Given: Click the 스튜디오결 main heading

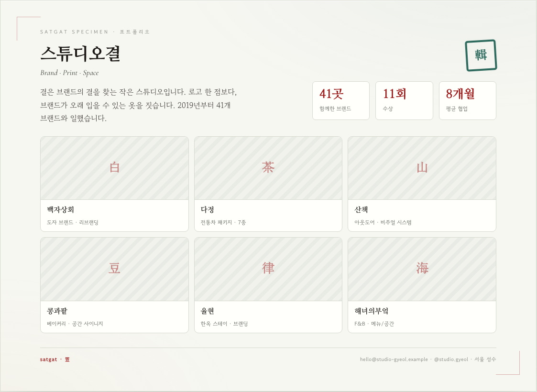Looking at the screenshot, I should tap(80, 54).
